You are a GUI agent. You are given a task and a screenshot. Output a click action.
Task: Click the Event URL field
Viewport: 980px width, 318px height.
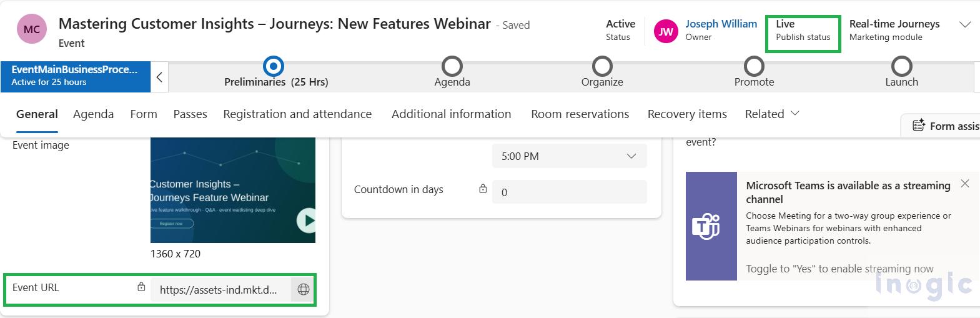[220, 290]
